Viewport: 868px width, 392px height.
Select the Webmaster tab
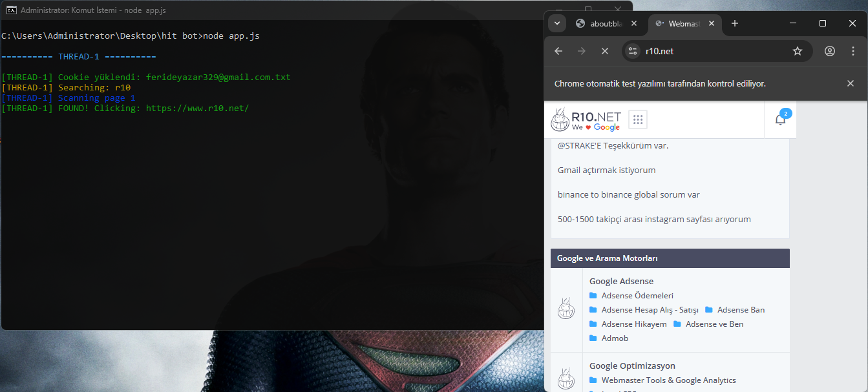(681, 23)
